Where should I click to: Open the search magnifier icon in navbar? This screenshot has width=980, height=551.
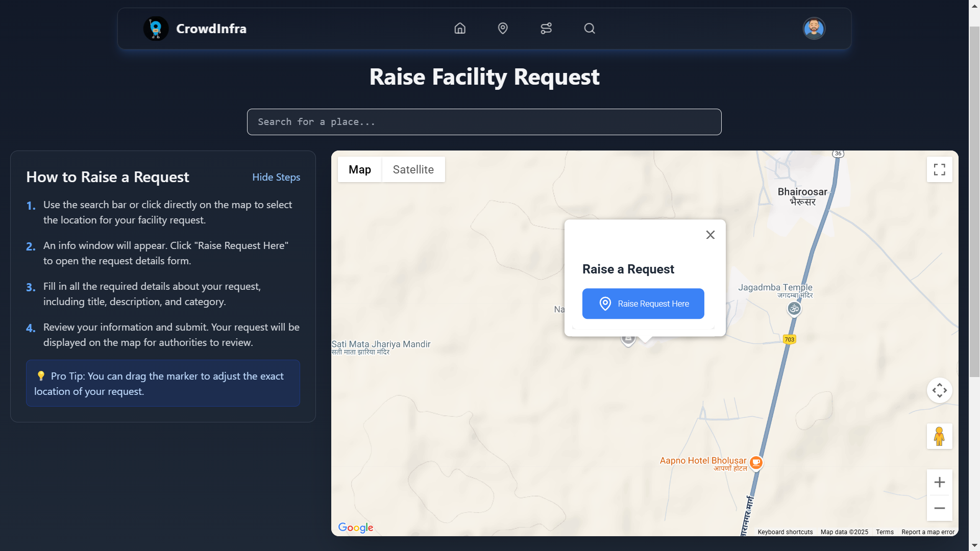[590, 29]
